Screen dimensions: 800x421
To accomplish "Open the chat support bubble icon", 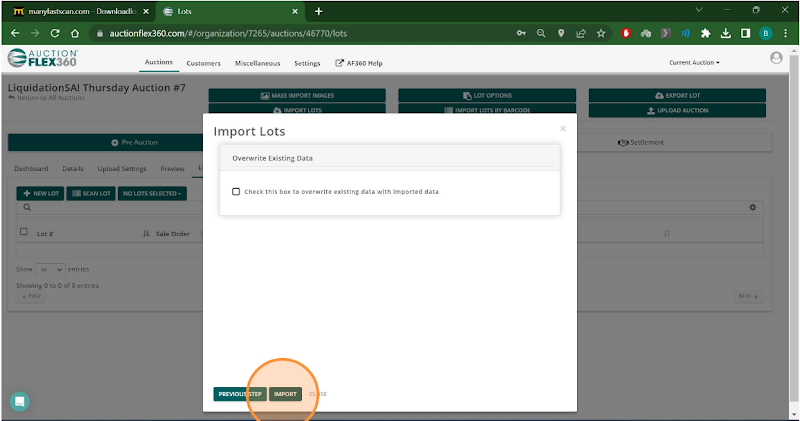I will click(20, 401).
